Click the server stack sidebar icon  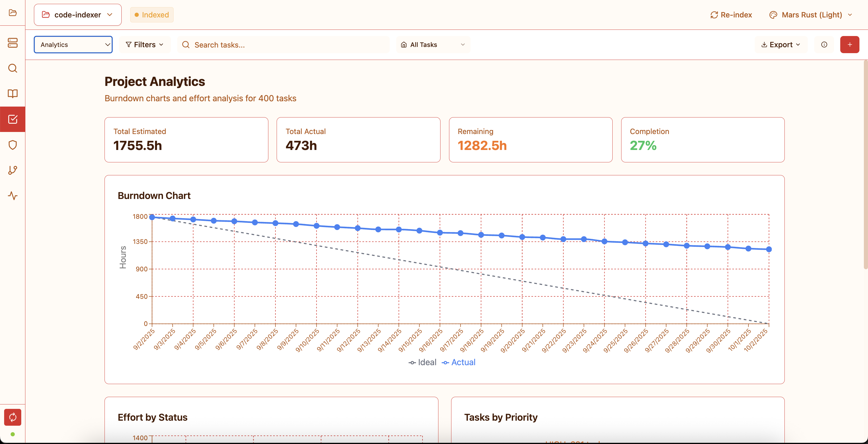click(x=12, y=43)
